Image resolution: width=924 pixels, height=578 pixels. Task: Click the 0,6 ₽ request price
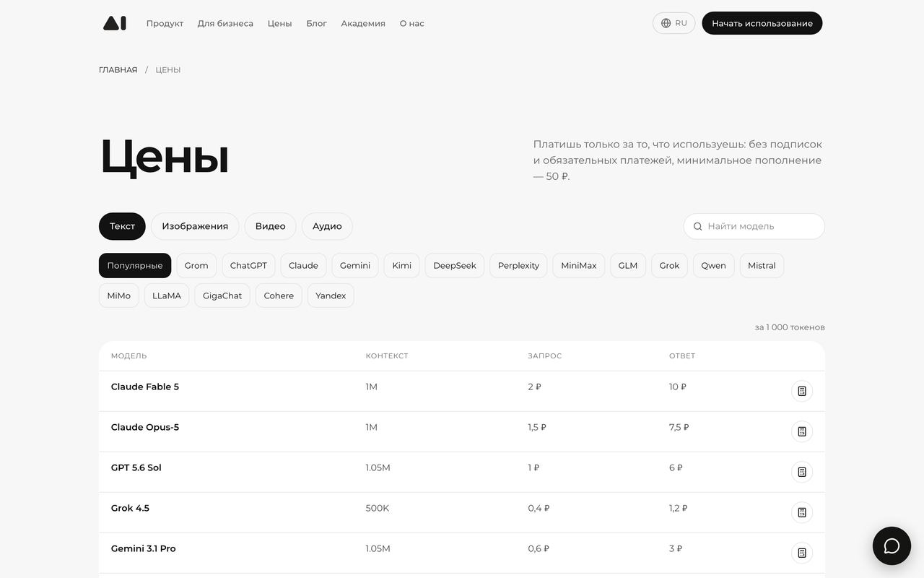(539, 548)
